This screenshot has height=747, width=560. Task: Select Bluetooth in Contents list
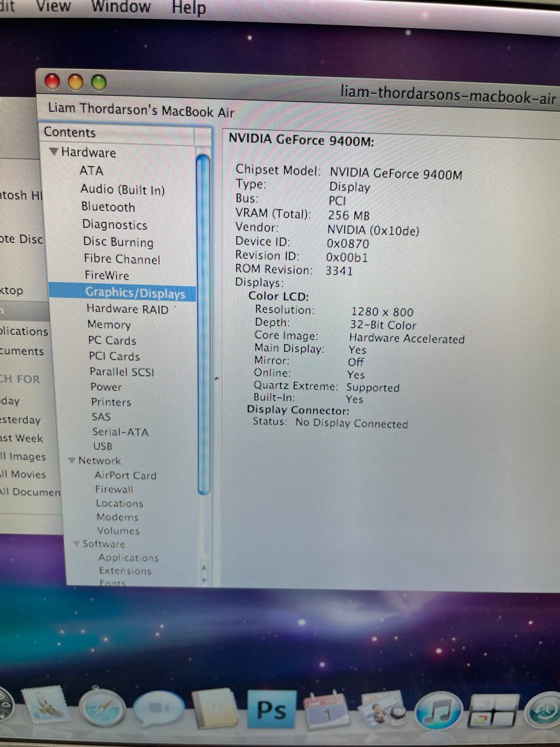coord(108,207)
